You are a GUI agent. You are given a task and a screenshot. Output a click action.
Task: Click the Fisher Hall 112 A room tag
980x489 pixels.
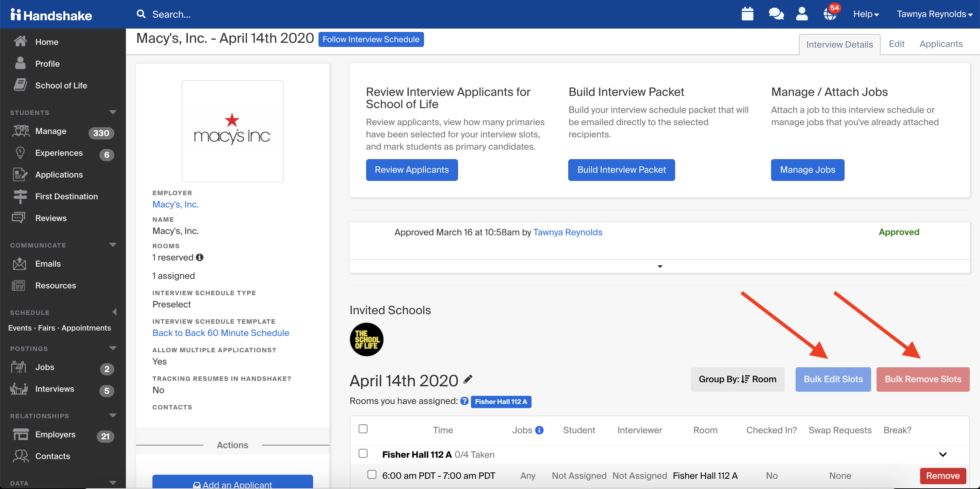pyautogui.click(x=501, y=402)
